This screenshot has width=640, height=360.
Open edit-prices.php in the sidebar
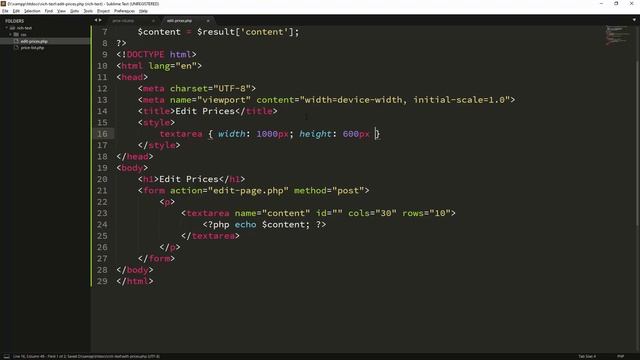34,41
